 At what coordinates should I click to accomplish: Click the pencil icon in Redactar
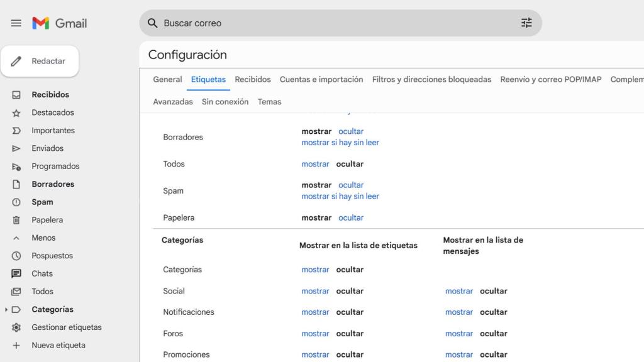[x=16, y=61]
